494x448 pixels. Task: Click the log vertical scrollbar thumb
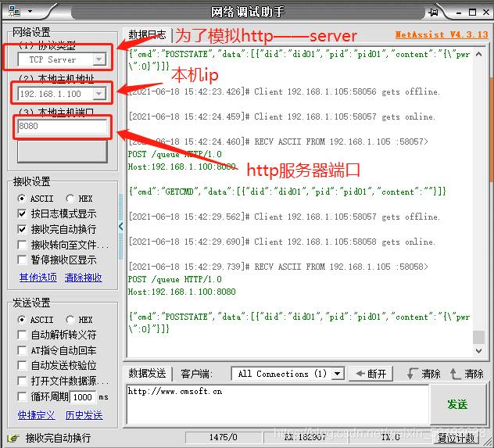point(478,338)
